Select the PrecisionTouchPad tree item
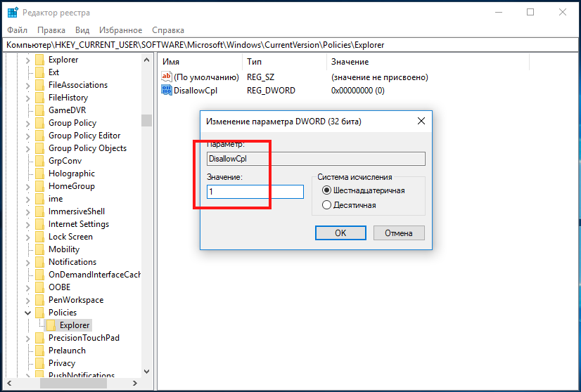The height and width of the screenshot is (392, 581). coord(84,338)
